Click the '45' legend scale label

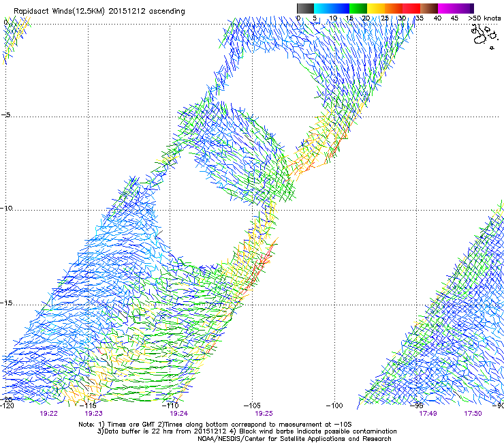click(x=454, y=18)
